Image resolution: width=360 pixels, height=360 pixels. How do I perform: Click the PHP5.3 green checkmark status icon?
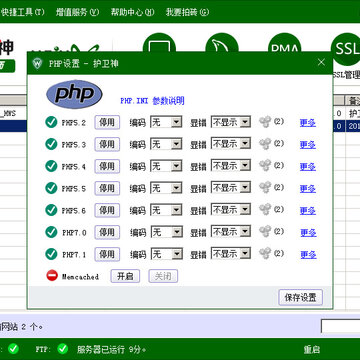(51, 144)
